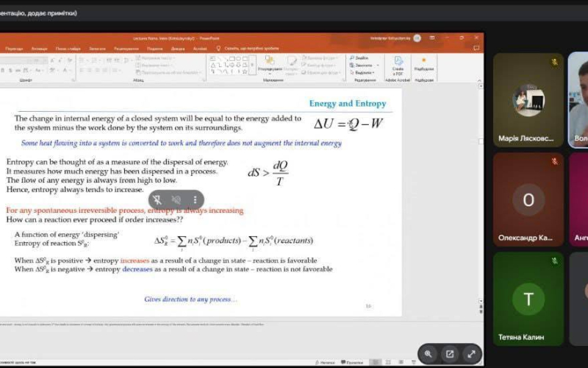588x368 pixels.
Task: Open the Acrobat ribbon tab
Action: tap(200, 49)
